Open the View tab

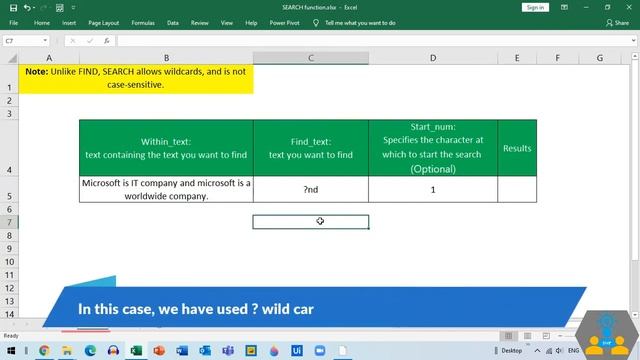(227, 23)
